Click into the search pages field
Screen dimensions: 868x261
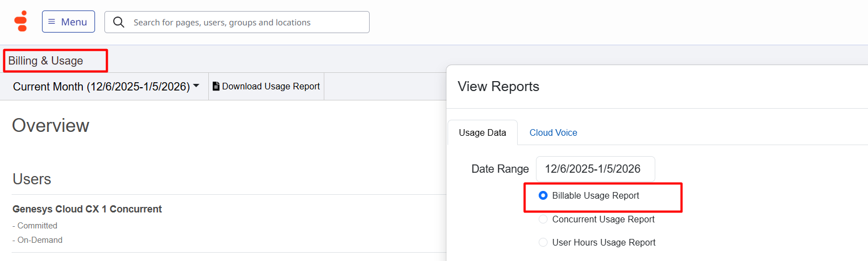pyautogui.click(x=243, y=23)
